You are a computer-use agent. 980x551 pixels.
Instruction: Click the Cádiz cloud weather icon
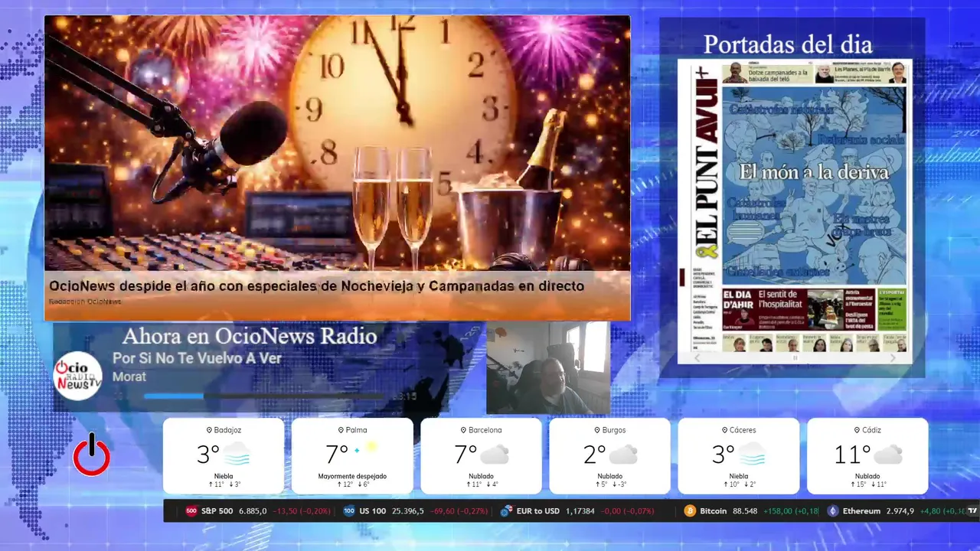888,455
